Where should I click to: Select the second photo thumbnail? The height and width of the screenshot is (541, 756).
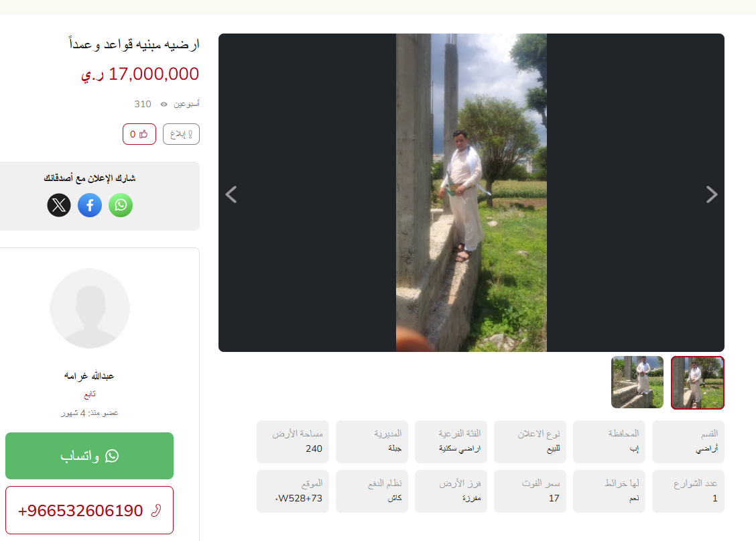tap(637, 382)
